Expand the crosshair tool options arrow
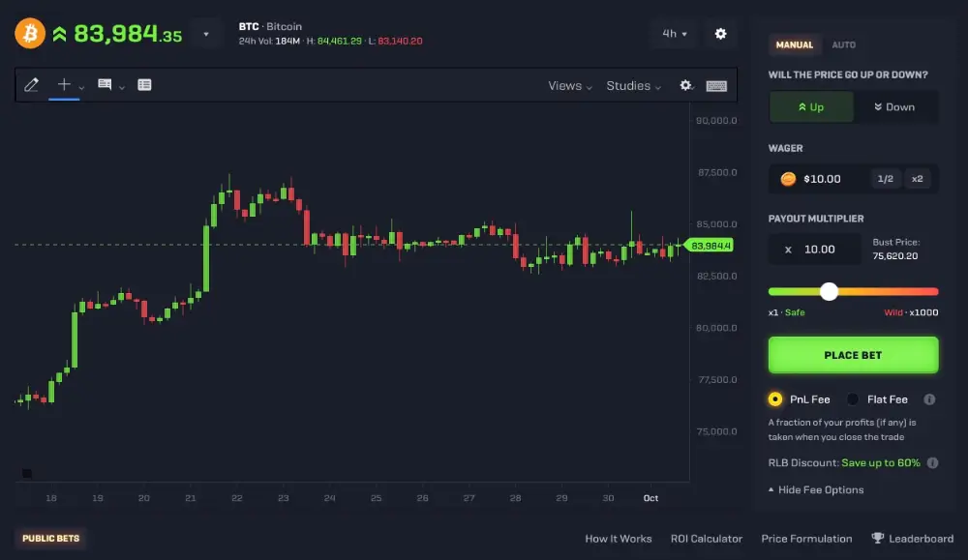The height and width of the screenshot is (560, 968). point(81,88)
